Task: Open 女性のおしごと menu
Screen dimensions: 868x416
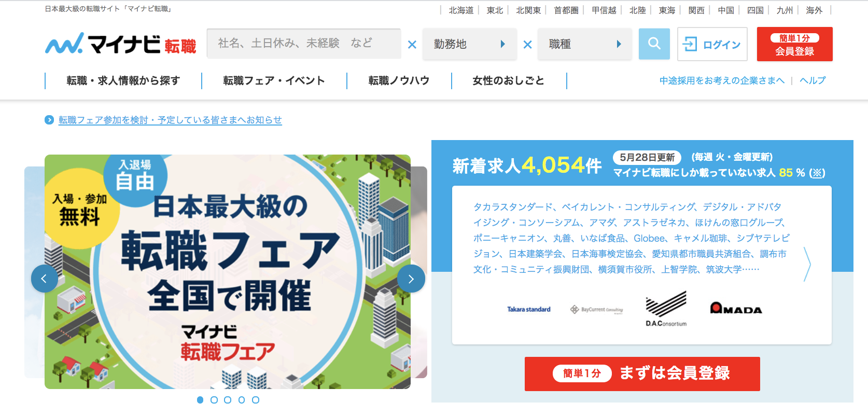Action: [x=509, y=80]
